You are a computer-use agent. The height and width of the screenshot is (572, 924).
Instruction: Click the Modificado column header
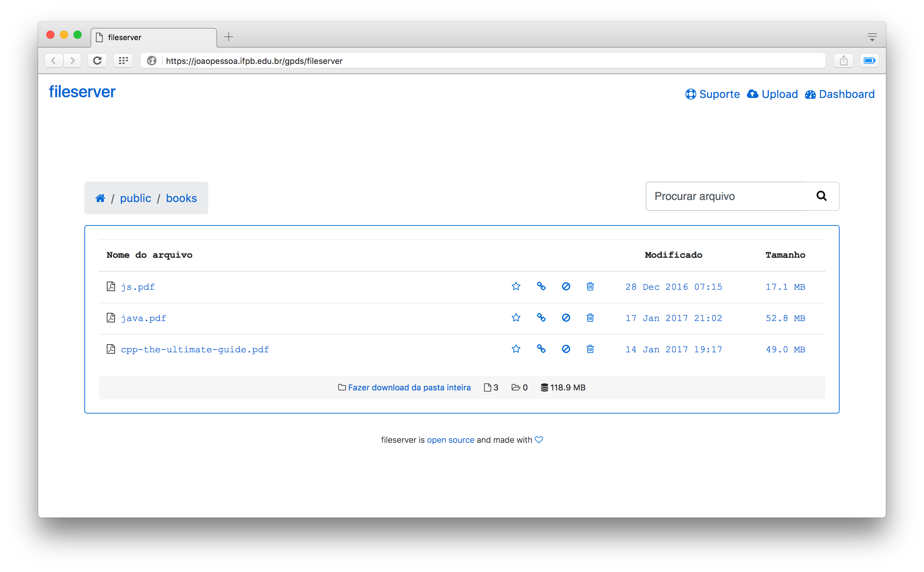point(673,255)
